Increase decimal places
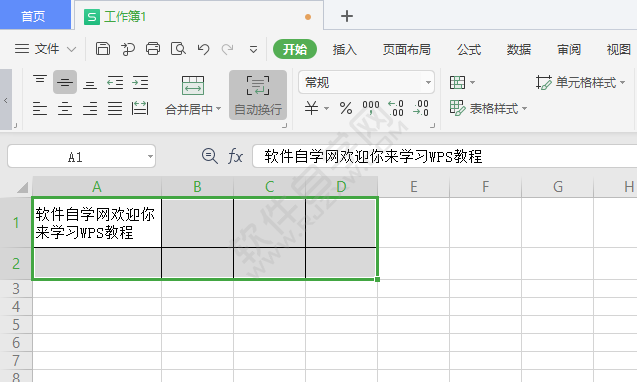 396,108
